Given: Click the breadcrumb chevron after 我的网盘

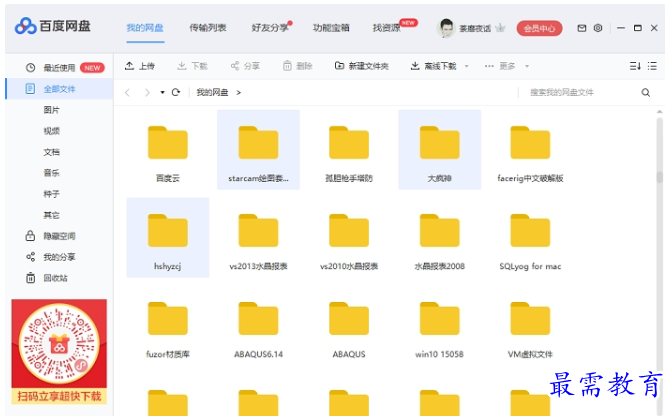Looking at the screenshot, I should 238,92.
